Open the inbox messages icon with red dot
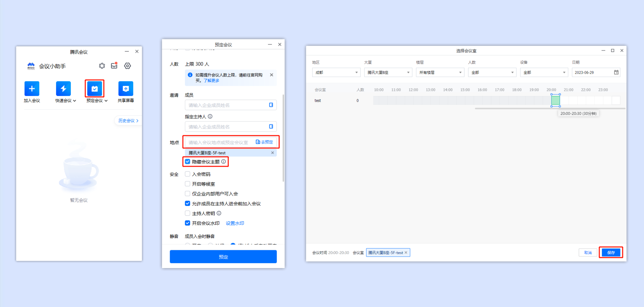 pyautogui.click(x=114, y=65)
